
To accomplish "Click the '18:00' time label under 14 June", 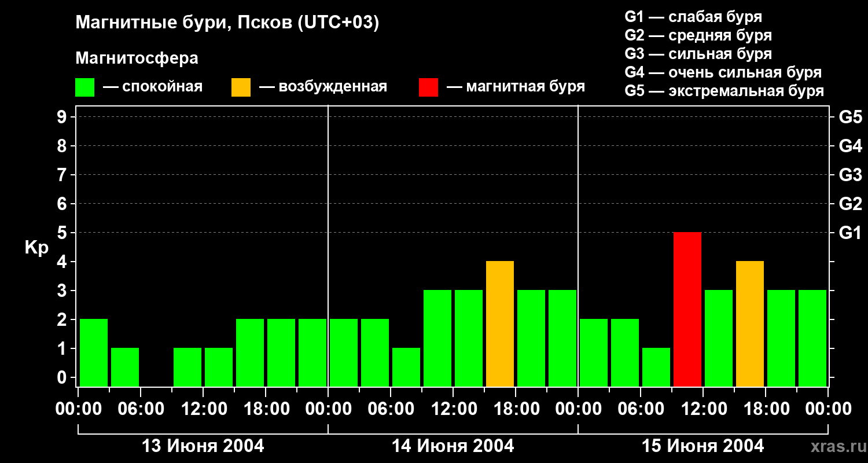I will (516, 409).
